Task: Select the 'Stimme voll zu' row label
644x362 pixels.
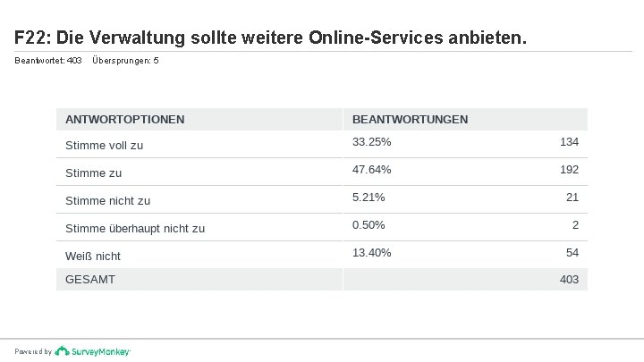Action: tap(105, 144)
